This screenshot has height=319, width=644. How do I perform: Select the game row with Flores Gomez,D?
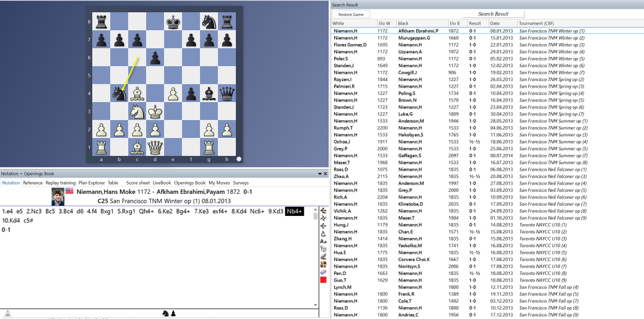pos(487,45)
